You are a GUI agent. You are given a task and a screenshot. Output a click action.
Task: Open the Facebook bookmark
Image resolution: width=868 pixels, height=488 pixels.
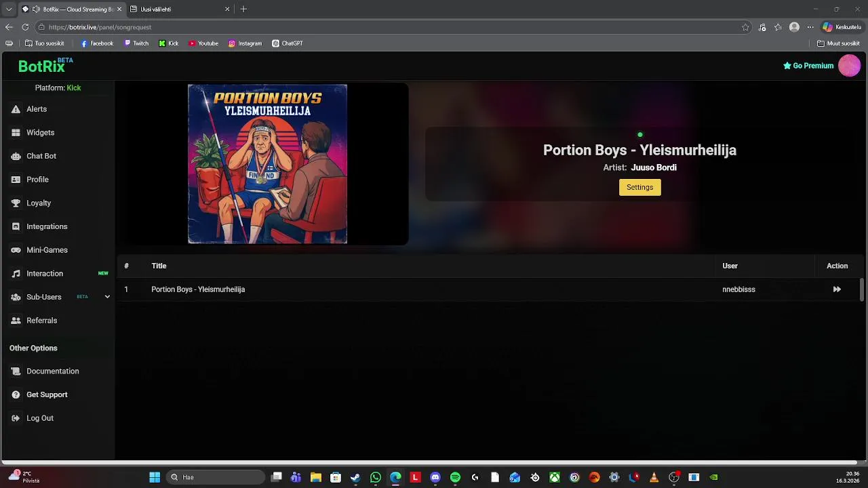coord(97,43)
